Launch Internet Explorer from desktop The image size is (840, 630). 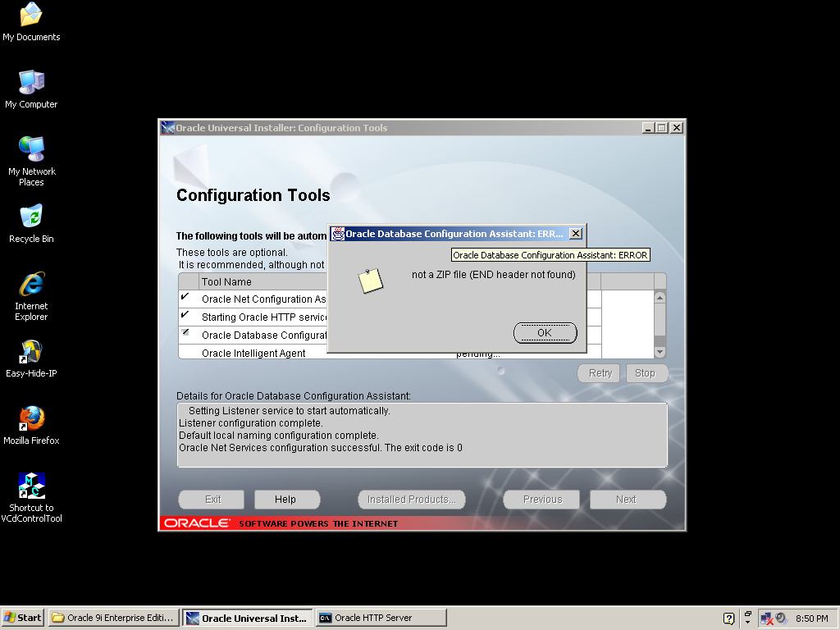point(31,285)
